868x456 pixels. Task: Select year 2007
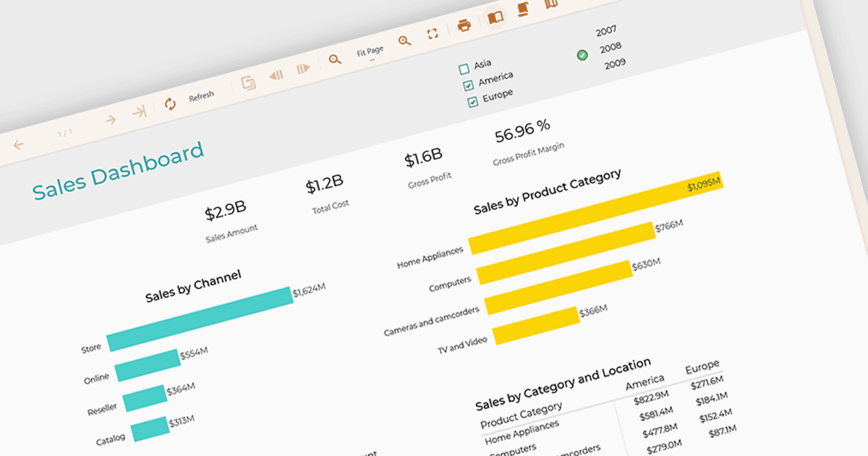[x=606, y=31]
